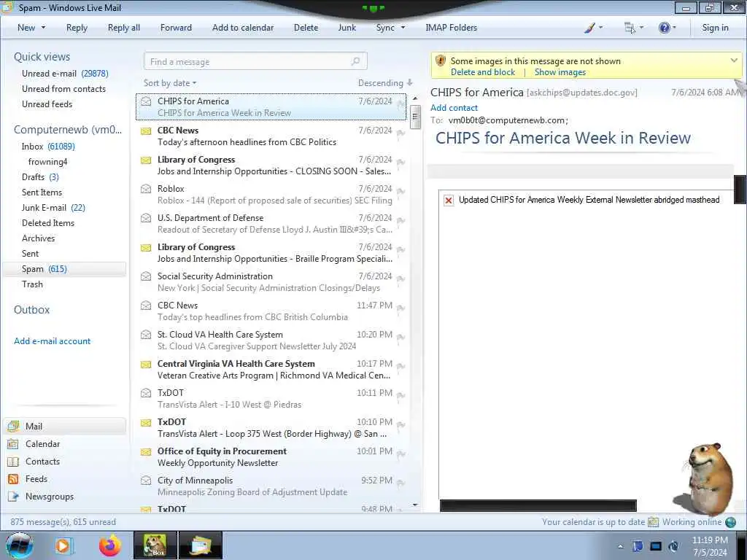Click Add e-mail account link
This screenshot has width=747, height=560.
pyautogui.click(x=52, y=341)
